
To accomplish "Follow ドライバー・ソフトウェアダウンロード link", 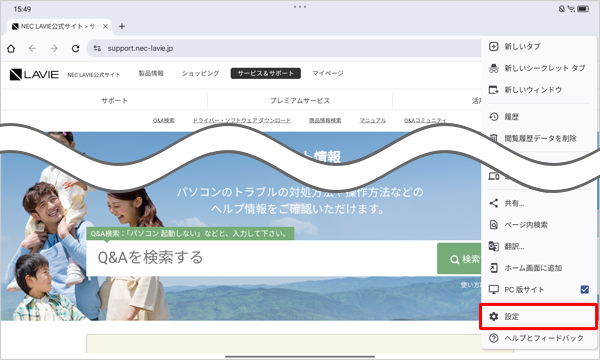I will point(241,120).
